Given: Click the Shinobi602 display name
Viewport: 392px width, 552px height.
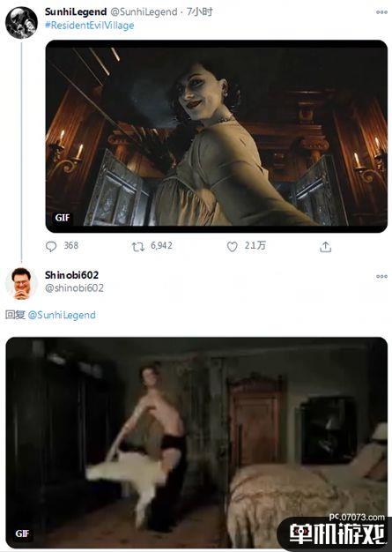Looking at the screenshot, I should pos(71,275).
